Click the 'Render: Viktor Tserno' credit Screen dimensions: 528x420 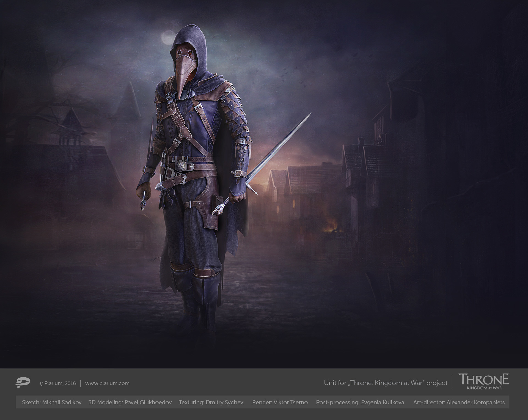(x=280, y=402)
